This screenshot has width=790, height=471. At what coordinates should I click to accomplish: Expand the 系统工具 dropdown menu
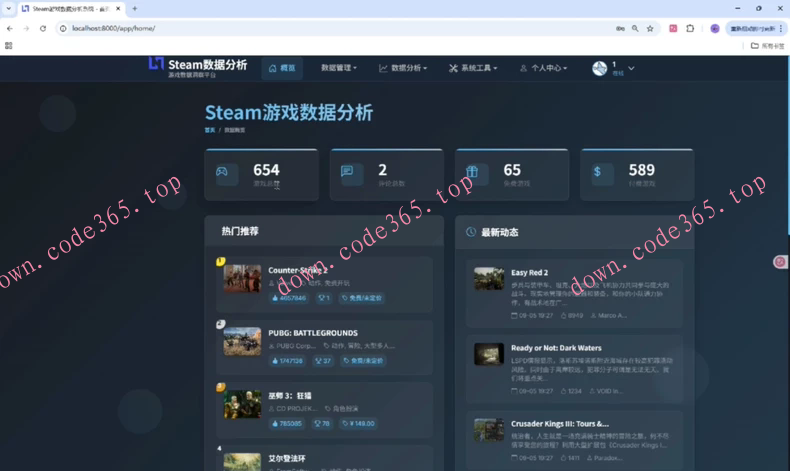click(473, 68)
